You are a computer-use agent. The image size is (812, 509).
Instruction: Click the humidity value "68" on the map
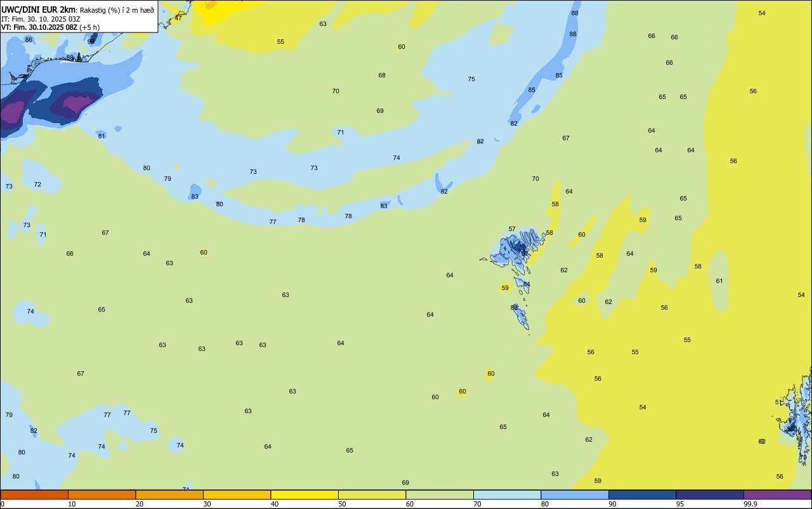pos(382,76)
